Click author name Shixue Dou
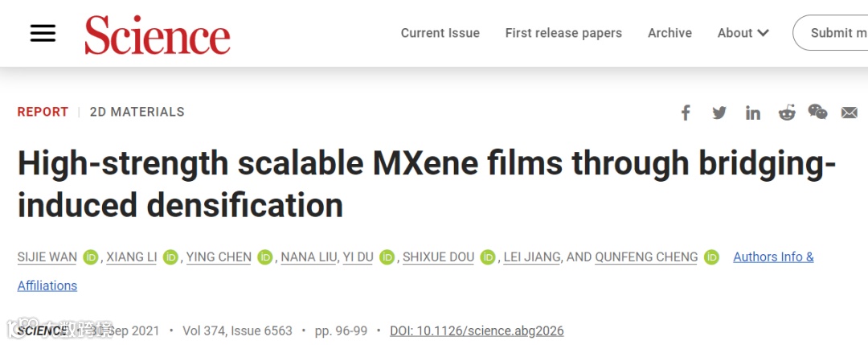The width and height of the screenshot is (868, 345). pos(438,257)
